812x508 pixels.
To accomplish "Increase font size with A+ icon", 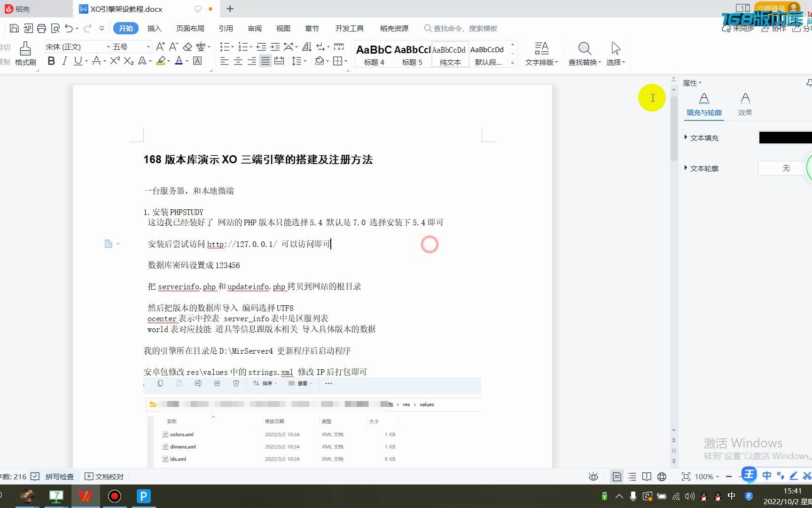I will click(160, 47).
